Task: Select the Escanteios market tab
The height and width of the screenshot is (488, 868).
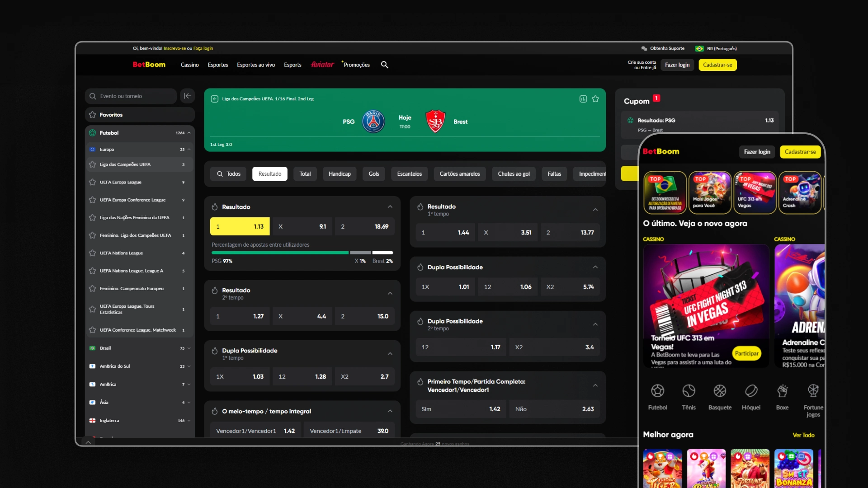Action: 410,174
